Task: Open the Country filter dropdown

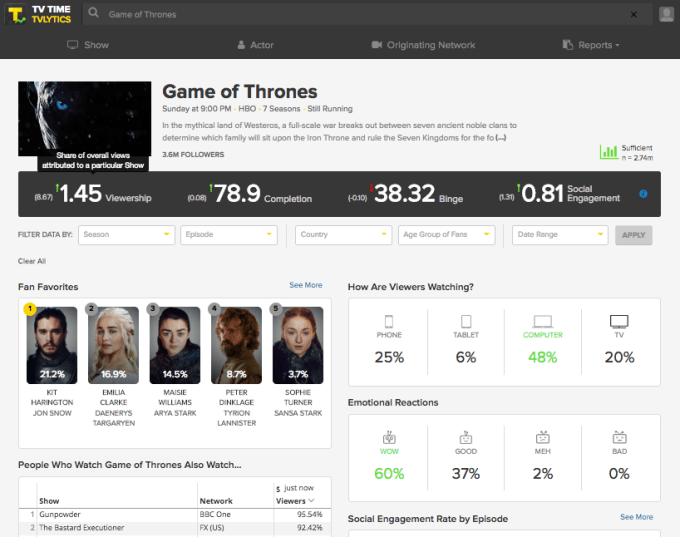Action: click(x=343, y=235)
